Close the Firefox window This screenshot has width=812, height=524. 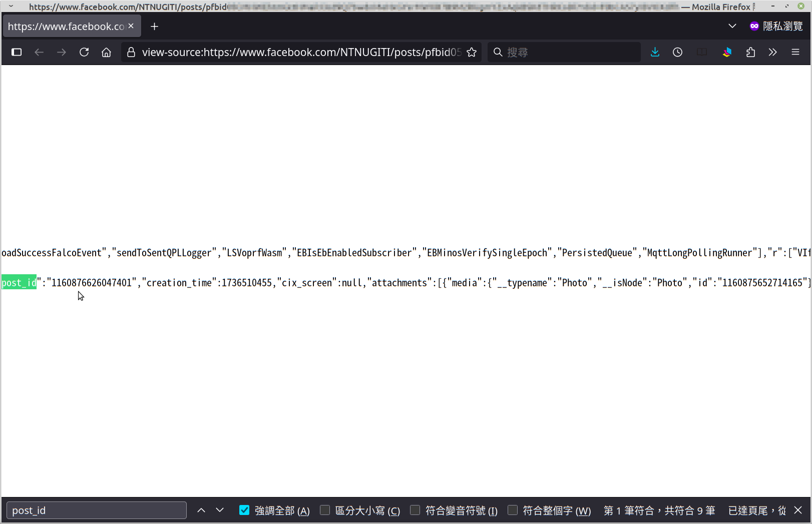click(801, 6)
